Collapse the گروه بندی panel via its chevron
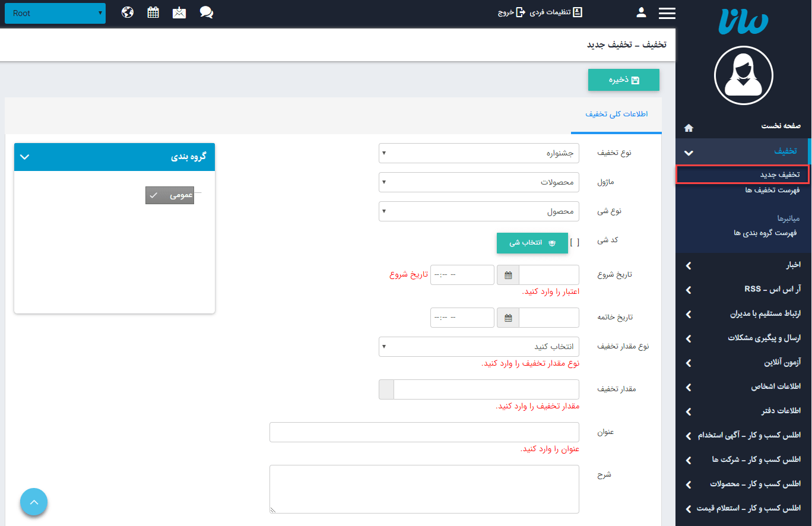Screen dimensions: 812x526 (24, 157)
